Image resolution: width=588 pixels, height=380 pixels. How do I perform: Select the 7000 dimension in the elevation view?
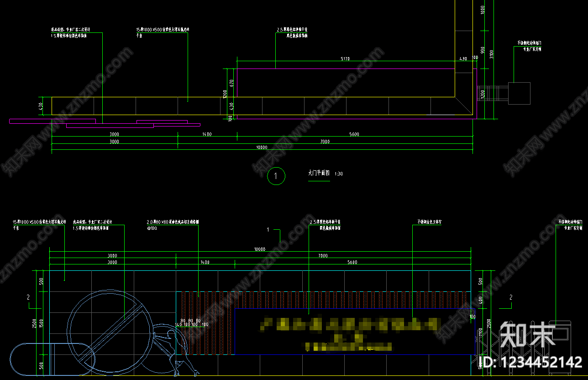[323, 256]
